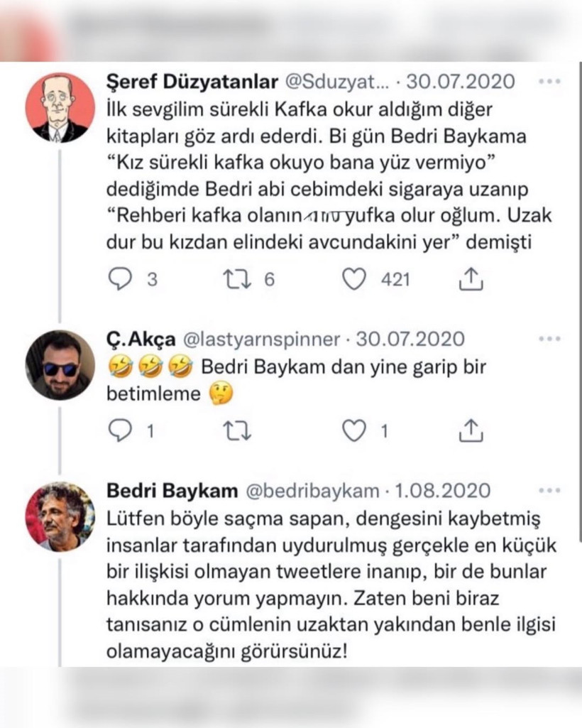
Task: Open Bedri Baykam's profile picture
Action: (60, 516)
